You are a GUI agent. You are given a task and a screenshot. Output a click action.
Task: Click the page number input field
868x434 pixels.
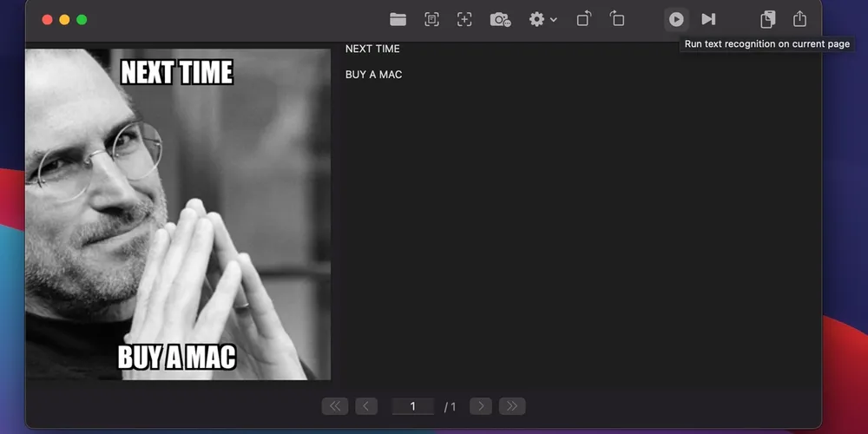tap(412, 406)
